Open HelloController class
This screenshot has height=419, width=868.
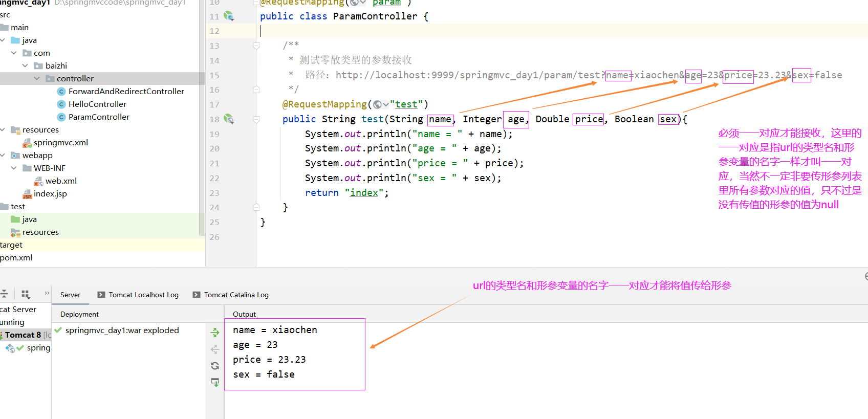(97, 104)
